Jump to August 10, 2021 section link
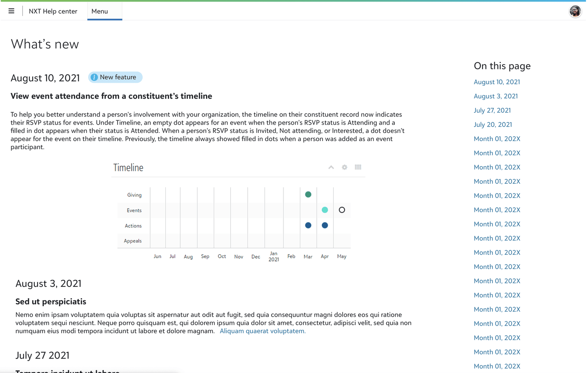 (497, 82)
